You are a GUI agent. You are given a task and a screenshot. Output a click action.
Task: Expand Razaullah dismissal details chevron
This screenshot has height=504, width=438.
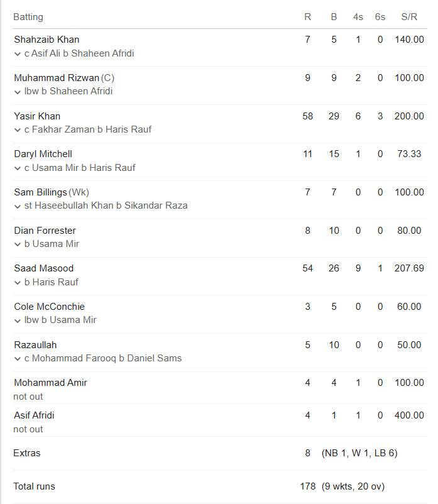point(18,359)
